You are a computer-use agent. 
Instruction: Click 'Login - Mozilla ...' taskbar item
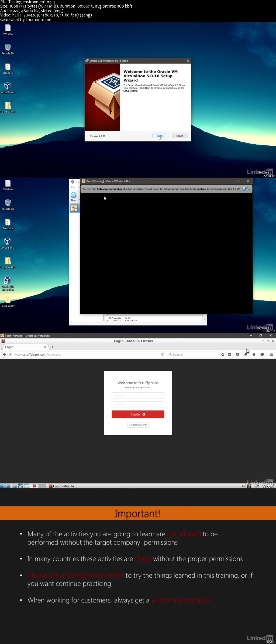click(x=63, y=486)
